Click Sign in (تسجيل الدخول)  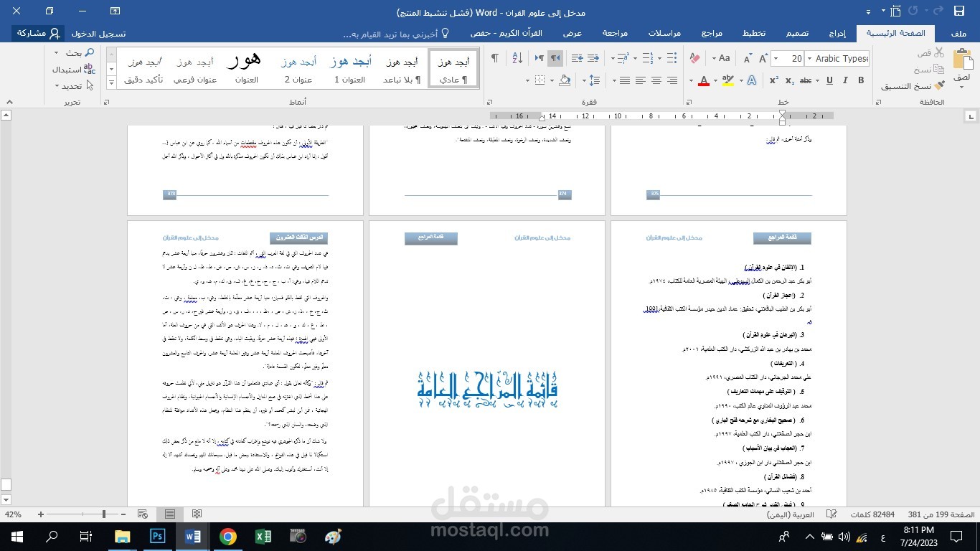tap(98, 34)
